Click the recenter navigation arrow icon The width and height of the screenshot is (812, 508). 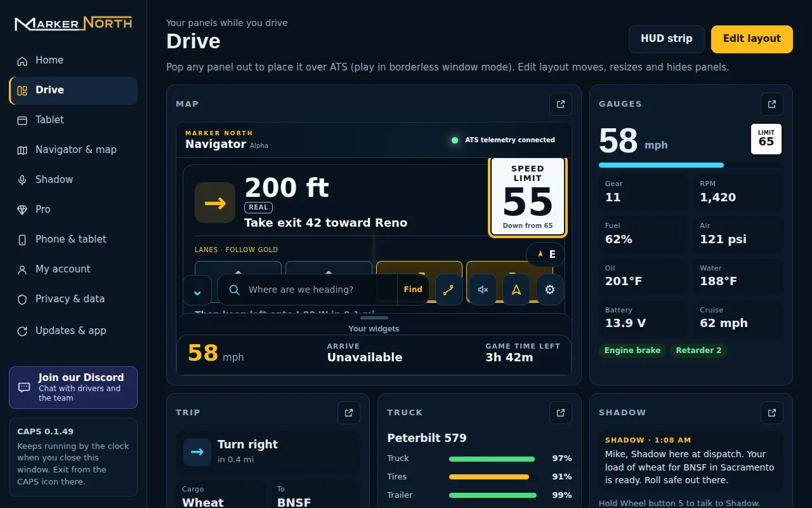pyautogui.click(x=516, y=290)
